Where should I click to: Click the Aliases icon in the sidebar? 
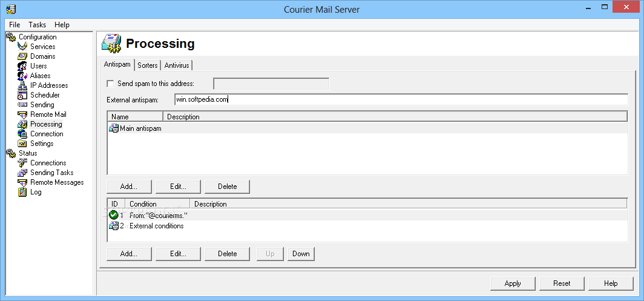coord(22,76)
